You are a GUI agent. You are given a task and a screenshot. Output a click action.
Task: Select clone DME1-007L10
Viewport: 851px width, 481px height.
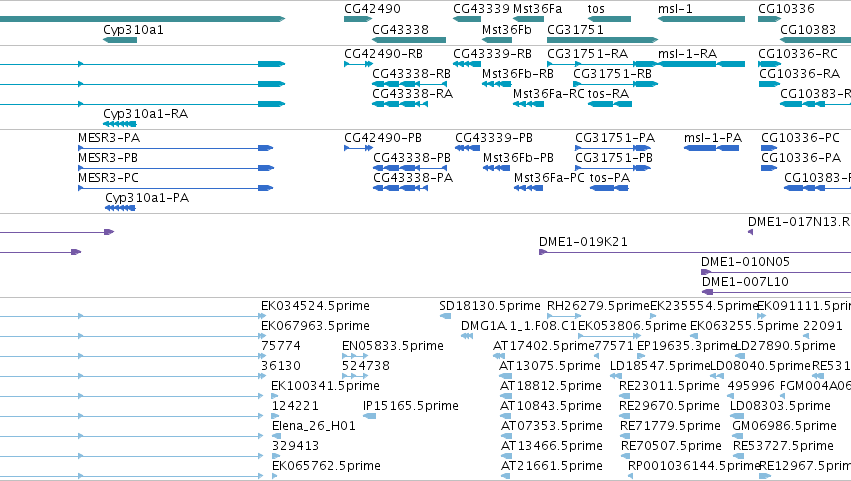tap(777, 293)
